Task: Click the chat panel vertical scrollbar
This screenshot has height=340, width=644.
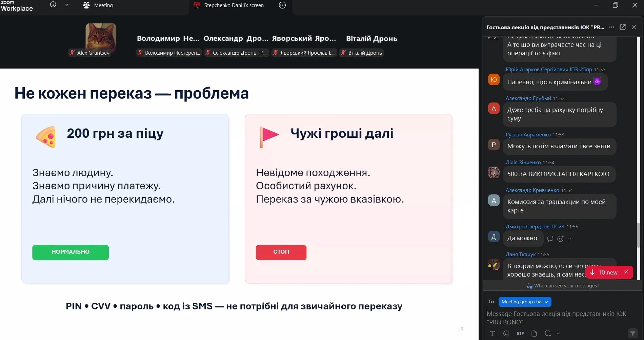Action: coord(639,235)
